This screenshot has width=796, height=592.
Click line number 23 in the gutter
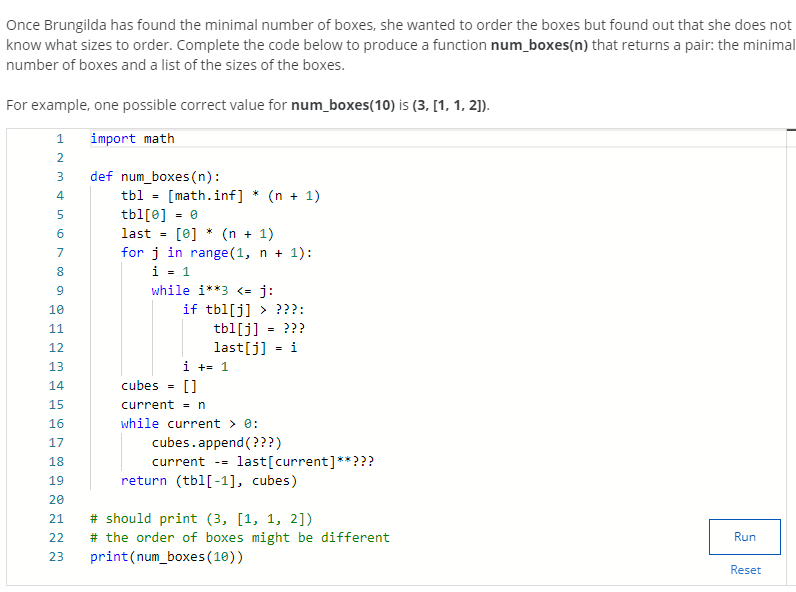pos(56,556)
